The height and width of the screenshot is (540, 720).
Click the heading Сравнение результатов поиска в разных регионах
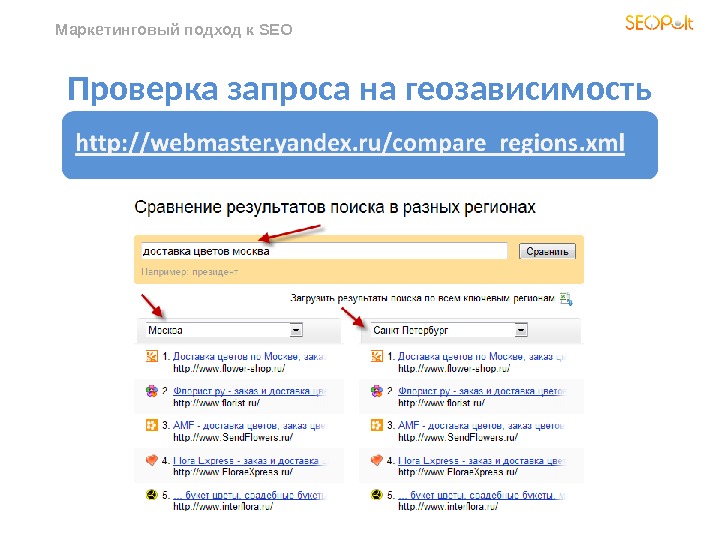click(335, 208)
